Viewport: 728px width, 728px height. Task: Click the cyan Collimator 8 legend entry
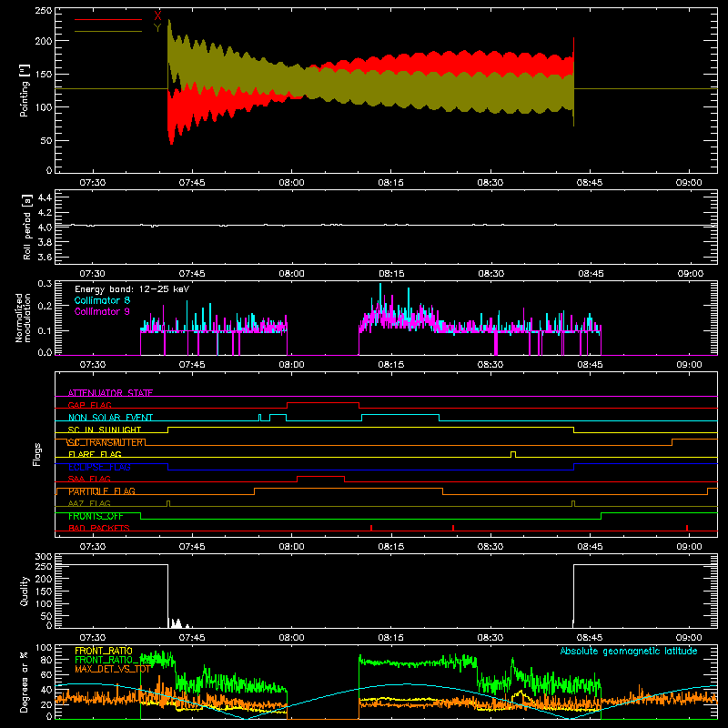(x=102, y=300)
